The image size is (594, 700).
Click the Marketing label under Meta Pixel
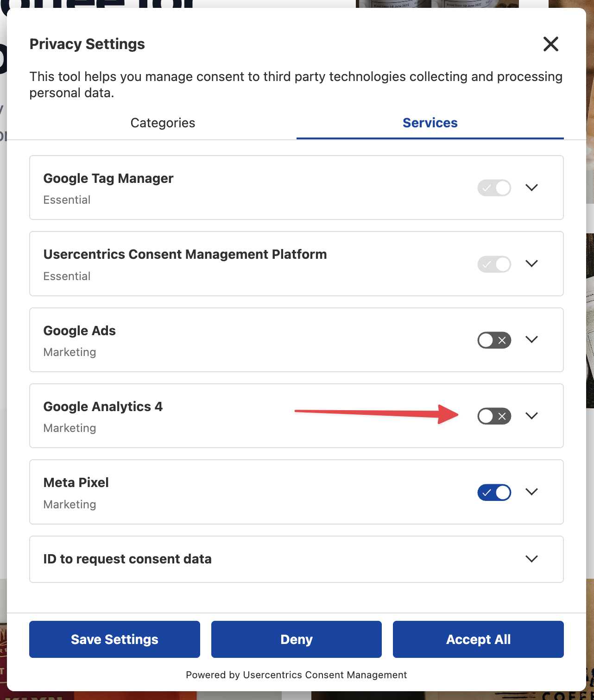coord(70,505)
